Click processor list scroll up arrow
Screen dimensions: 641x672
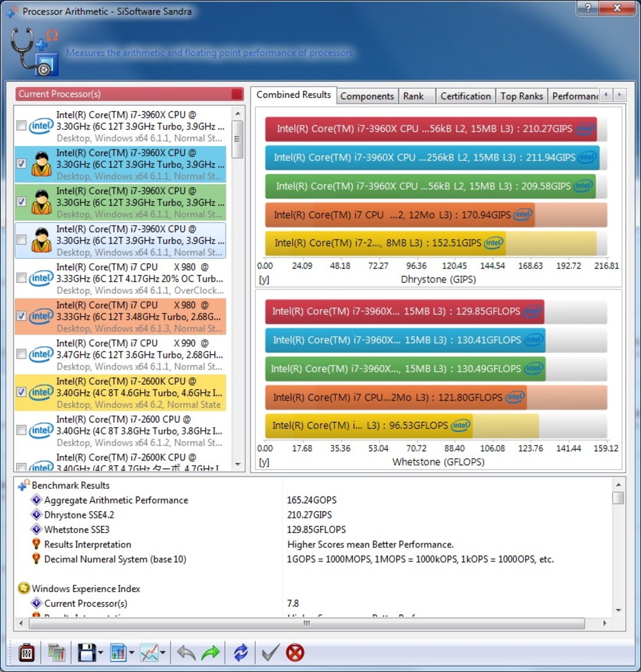(238, 114)
